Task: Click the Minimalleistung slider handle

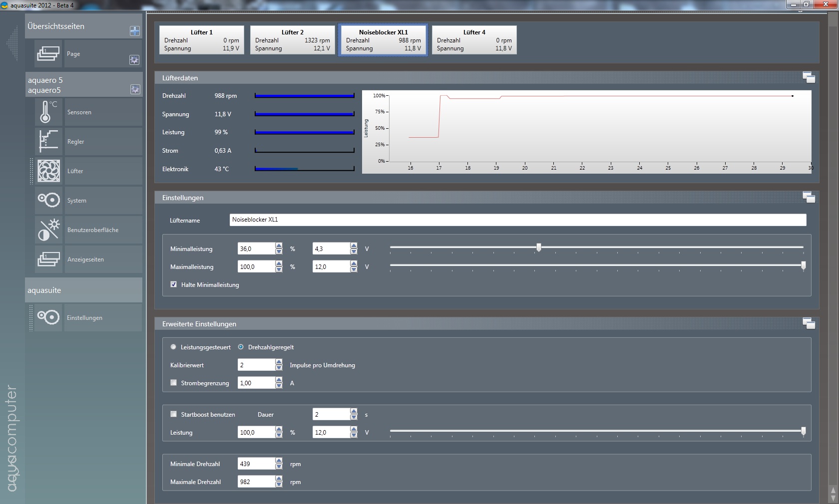Action: tap(538, 248)
